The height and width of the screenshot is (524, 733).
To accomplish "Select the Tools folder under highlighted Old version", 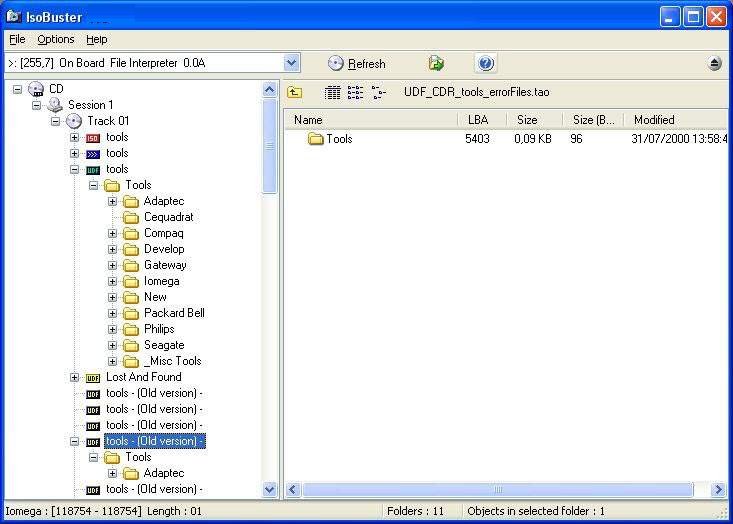I will 138,457.
